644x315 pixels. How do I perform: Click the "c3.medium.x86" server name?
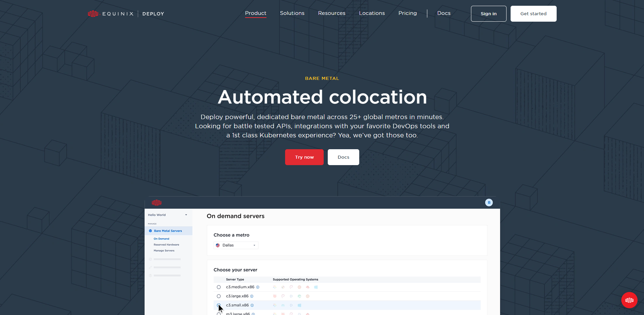click(x=240, y=287)
